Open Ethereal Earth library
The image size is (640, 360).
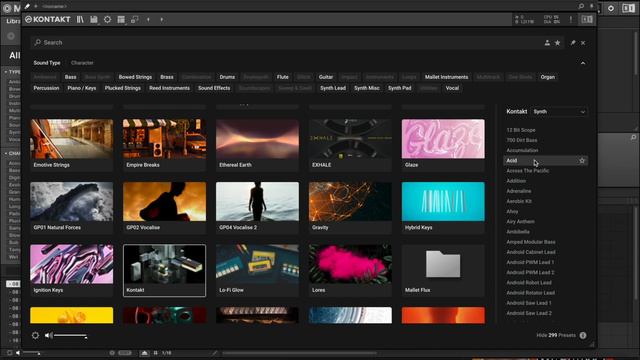257,144
